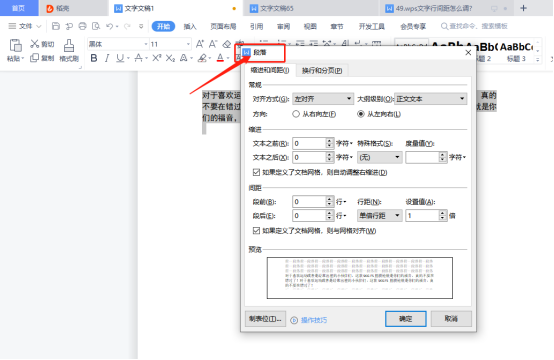The height and width of the screenshot is (360, 554).
Task: Click the 开始 ribbon tab
Action: click(163, 26)
